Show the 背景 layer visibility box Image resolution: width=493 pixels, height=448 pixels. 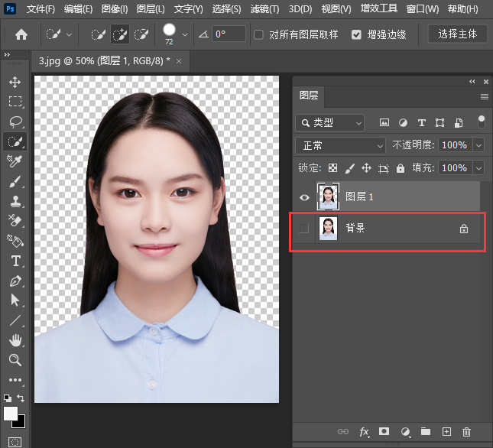click(304, 228)
